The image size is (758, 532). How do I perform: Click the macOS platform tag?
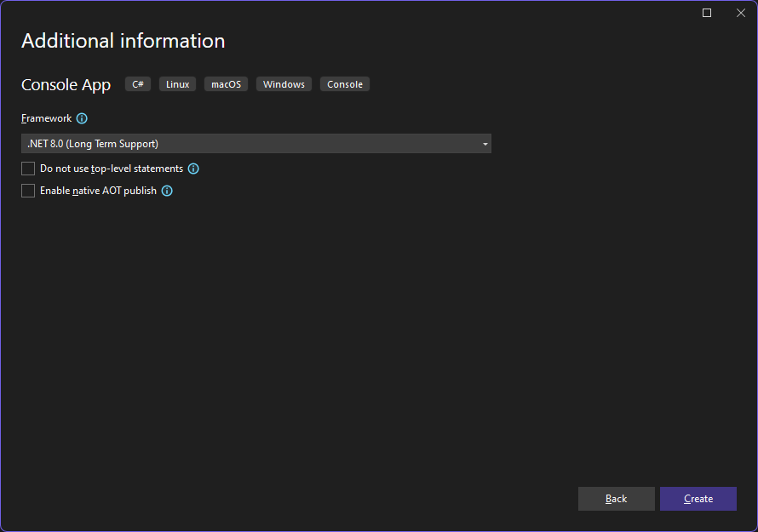point(226,84)
